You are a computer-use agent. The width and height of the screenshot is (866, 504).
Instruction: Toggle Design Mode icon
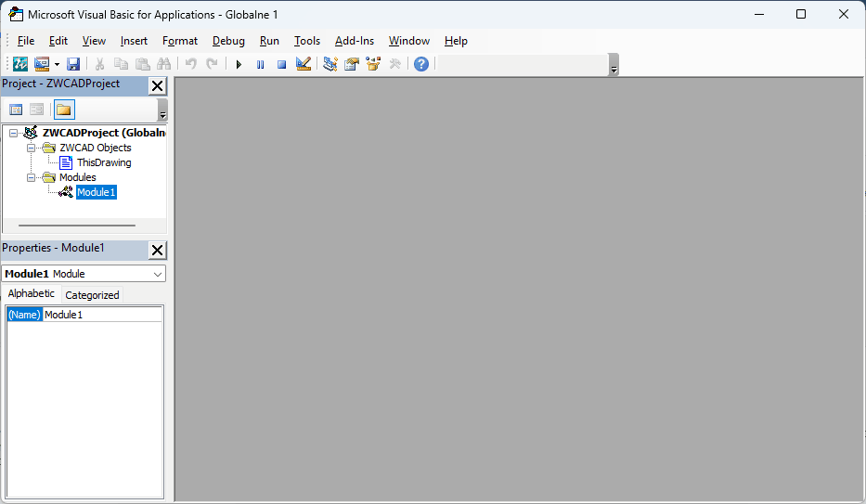(304, 64)
